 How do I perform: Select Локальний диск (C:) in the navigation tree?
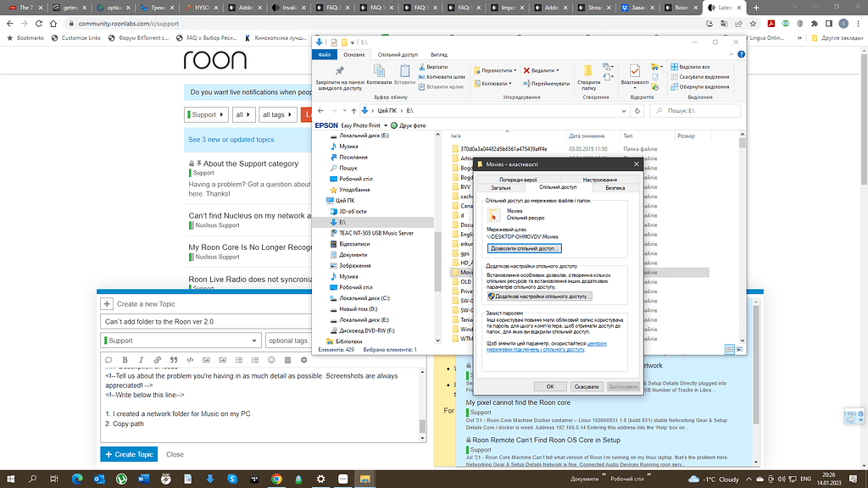point(364,298)
